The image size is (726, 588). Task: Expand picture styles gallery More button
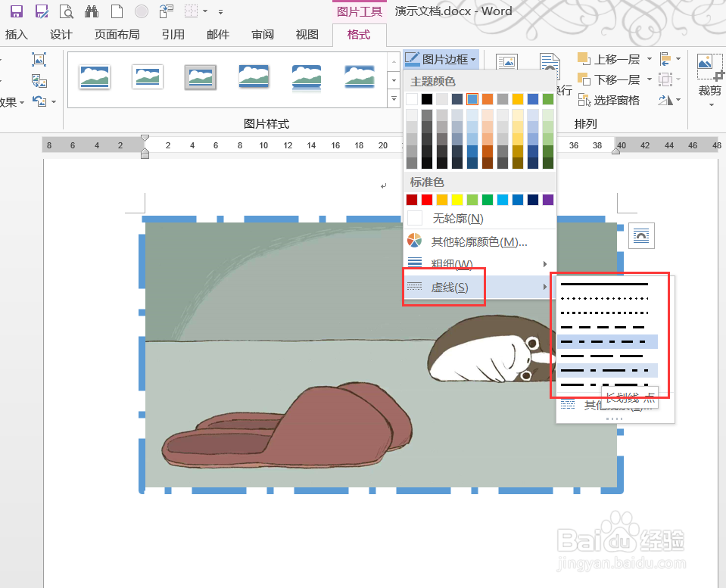(394, 98)
